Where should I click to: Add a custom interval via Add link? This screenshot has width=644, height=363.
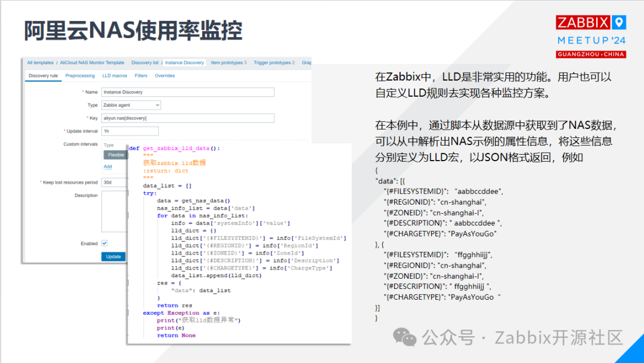click(107, 167)
